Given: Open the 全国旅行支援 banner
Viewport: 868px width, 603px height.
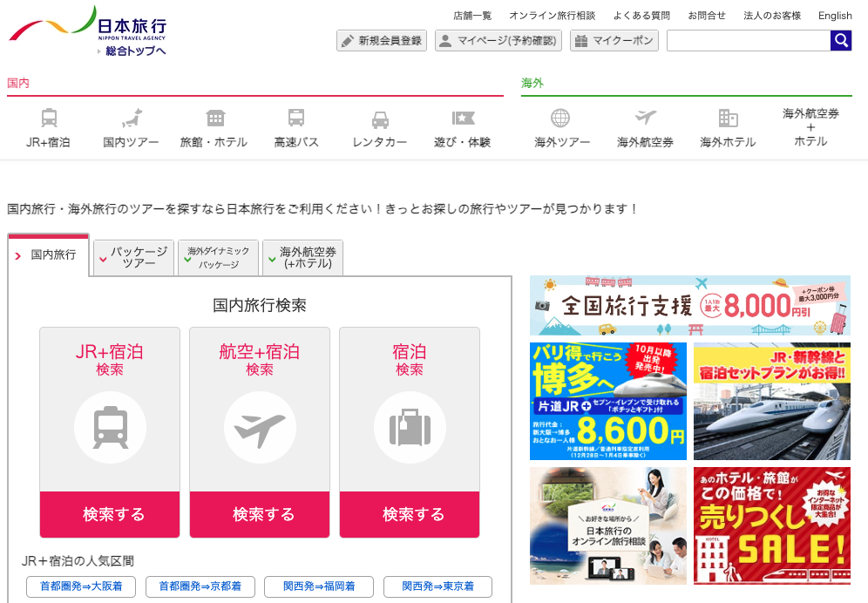Looking at the screenshot, I should (689, 306).
